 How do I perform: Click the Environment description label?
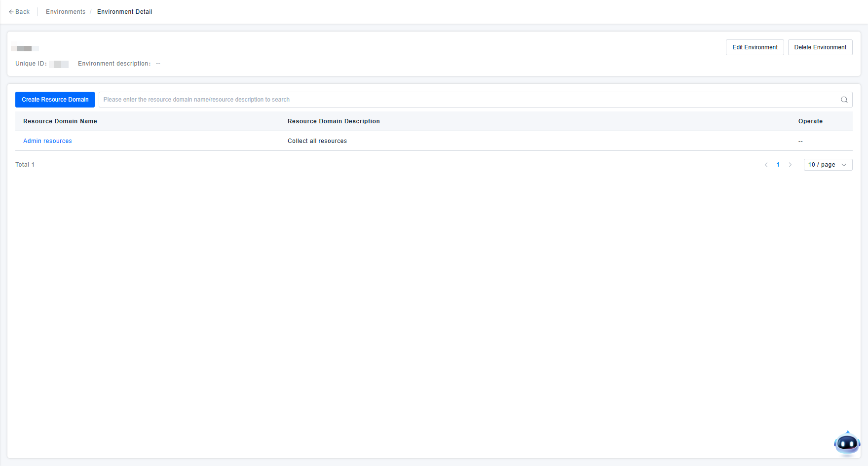point(114,64)
